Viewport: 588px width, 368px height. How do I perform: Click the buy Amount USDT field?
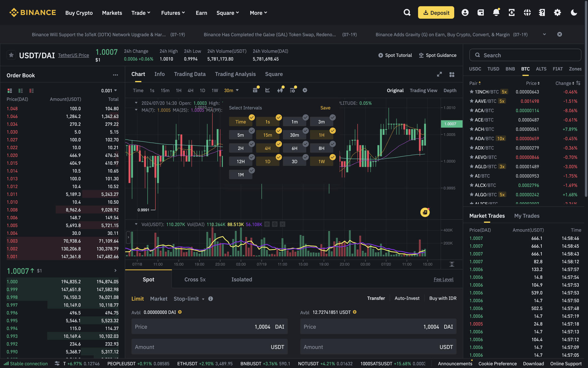(209, 347)
